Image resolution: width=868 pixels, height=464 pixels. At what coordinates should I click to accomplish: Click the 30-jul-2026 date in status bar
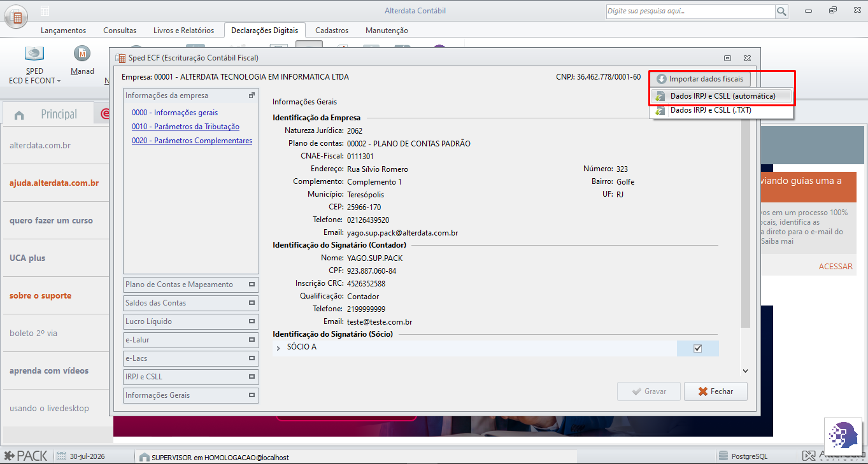pyautogui.click(x=87, y=456)
